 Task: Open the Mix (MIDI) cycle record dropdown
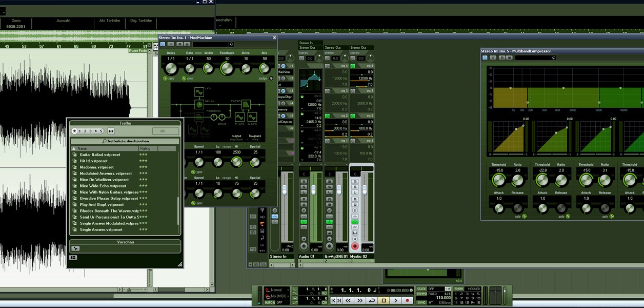click(x=277, y=296)
